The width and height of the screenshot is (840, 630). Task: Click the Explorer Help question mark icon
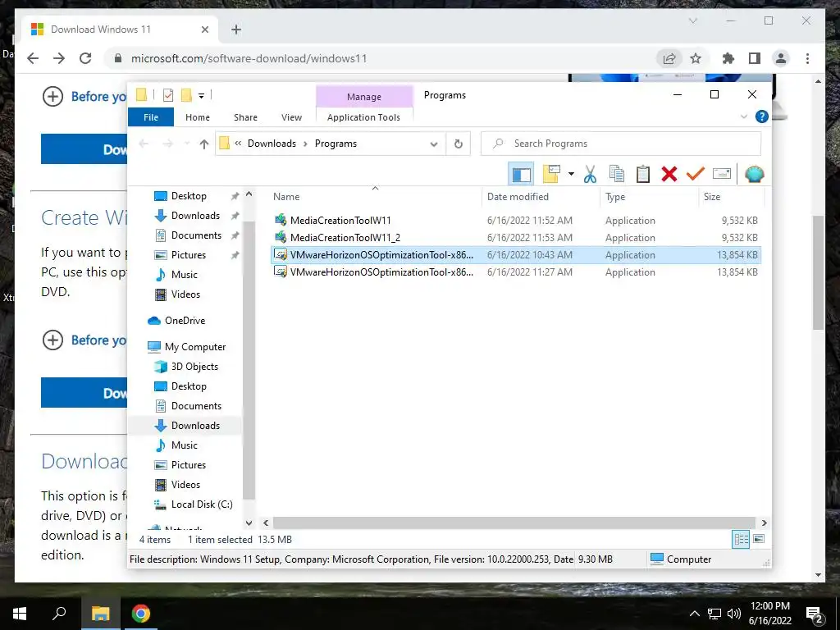pyautogui.click(x=761, y=116)
